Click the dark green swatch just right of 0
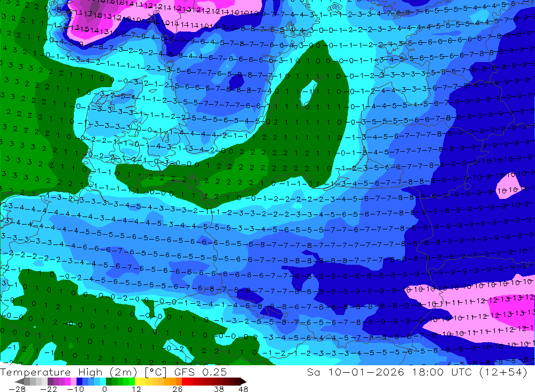The image size is (535, 392). point(109,381)
